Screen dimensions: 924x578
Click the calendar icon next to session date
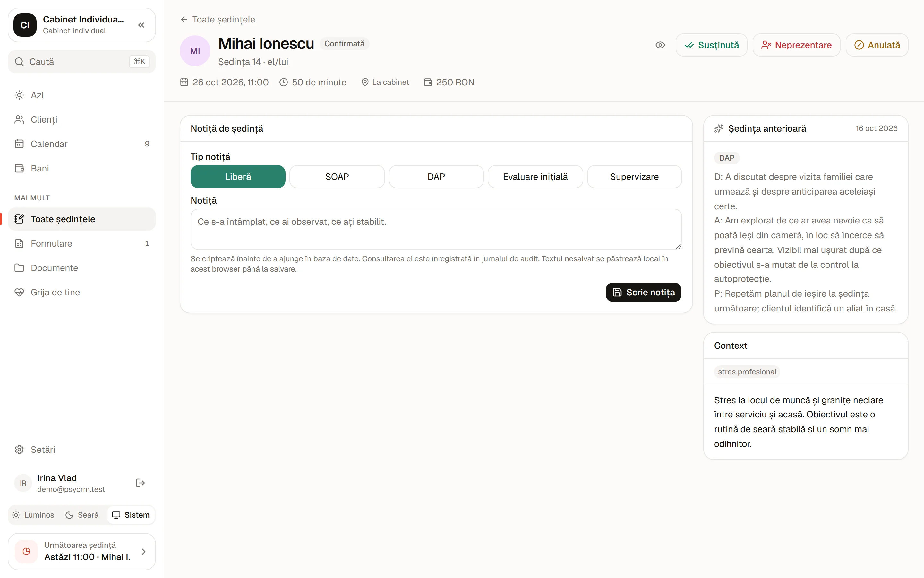tap(184, 82)
